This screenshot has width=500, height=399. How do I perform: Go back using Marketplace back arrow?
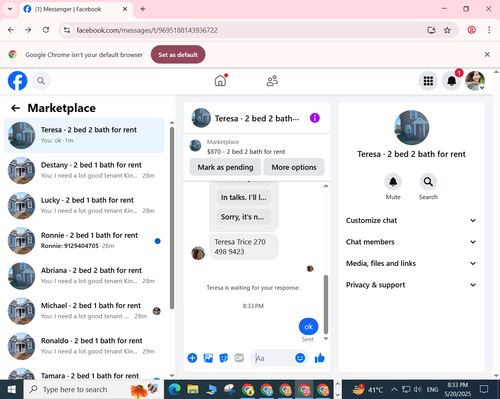[x=15, y=108]
